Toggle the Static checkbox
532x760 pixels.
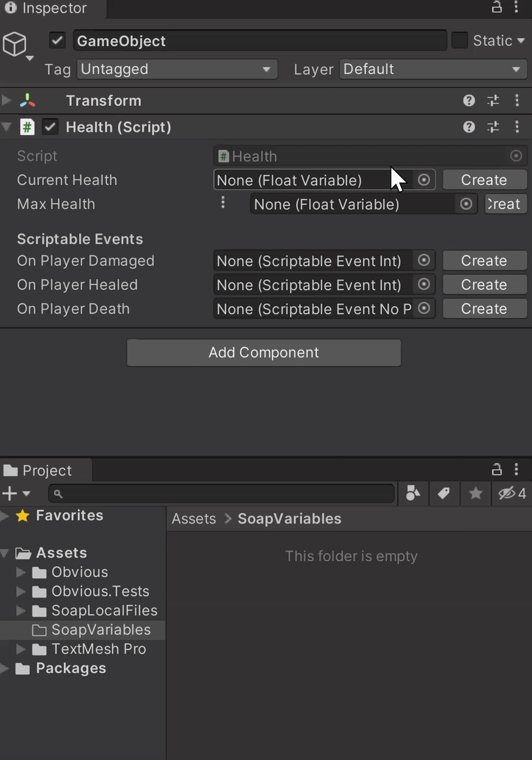coord(460,41)
